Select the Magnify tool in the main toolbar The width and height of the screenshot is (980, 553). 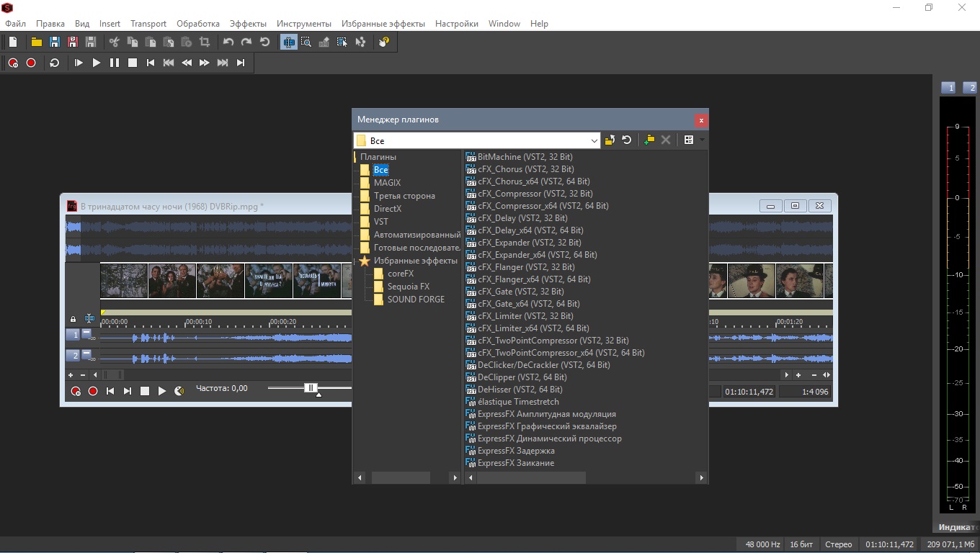tap(306, 42)
